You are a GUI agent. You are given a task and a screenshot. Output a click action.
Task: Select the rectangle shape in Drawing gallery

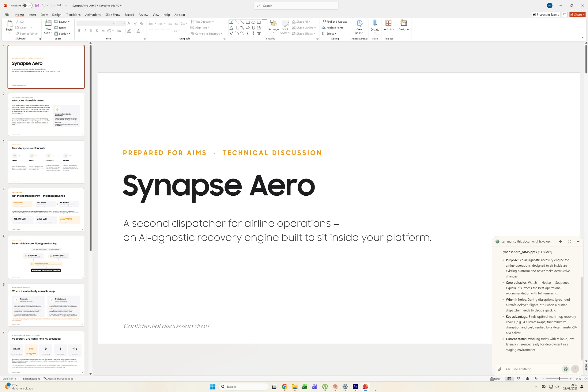click(x=248, y=22)
